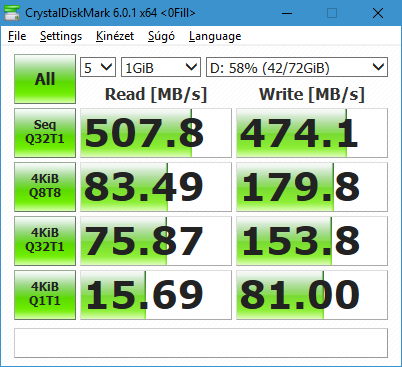Screen dimensions: 402x367
Task: Open the Súgó menu
Action: tap(161, 36)
